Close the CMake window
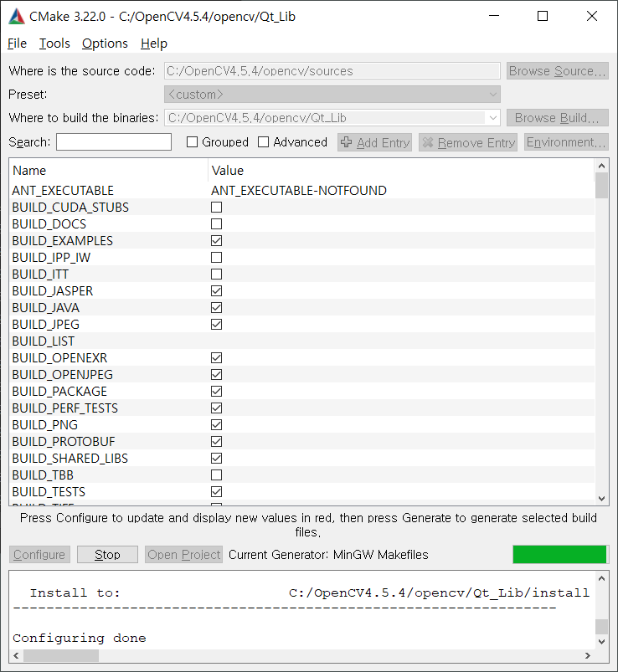The width and height of the screenshot is (618, 672). point(592,16)
